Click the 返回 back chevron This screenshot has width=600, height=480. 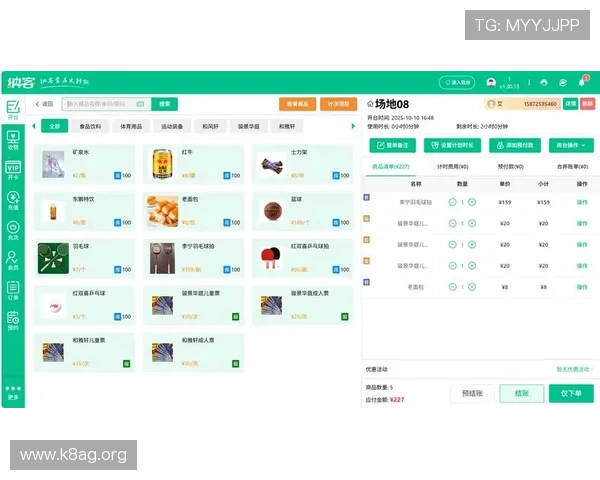pos(37,104)
